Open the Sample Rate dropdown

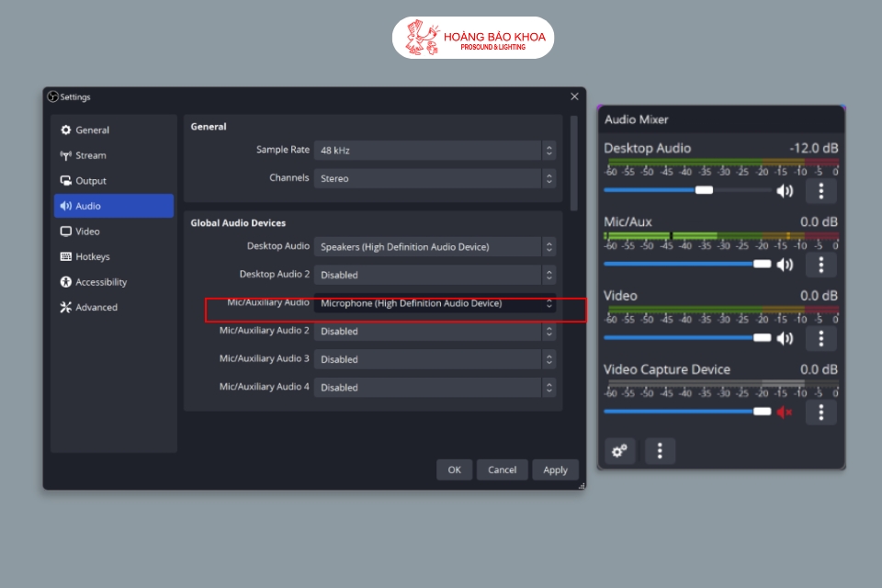(435, 151)
